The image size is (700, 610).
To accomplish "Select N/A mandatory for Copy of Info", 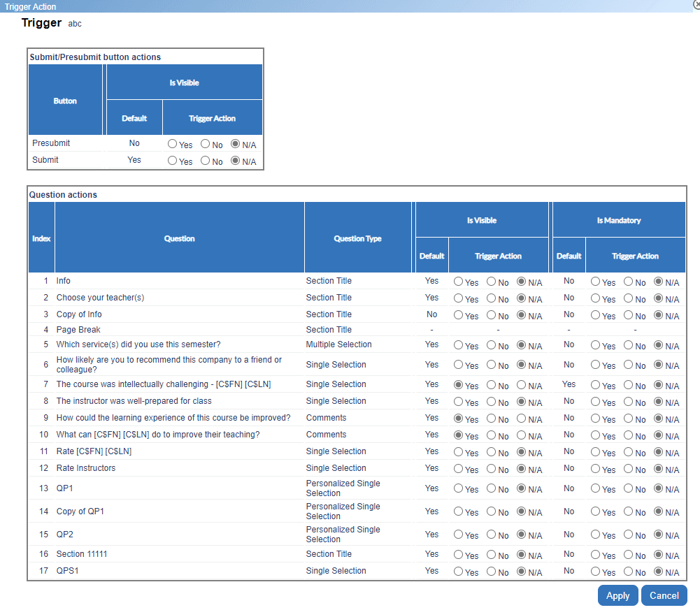I will (x=659, y=315).
